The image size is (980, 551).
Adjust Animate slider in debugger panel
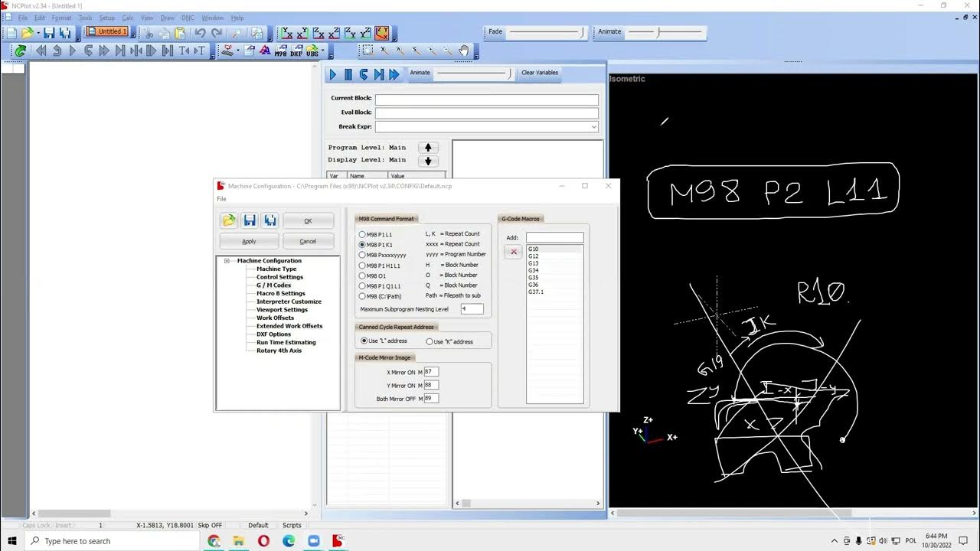(474, 73)
